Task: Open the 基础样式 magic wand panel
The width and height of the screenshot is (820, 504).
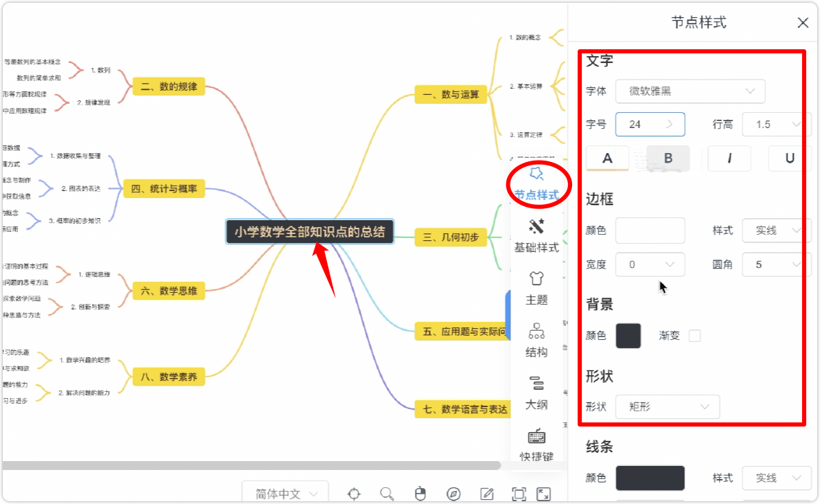Action: click(x=537, y=236)
